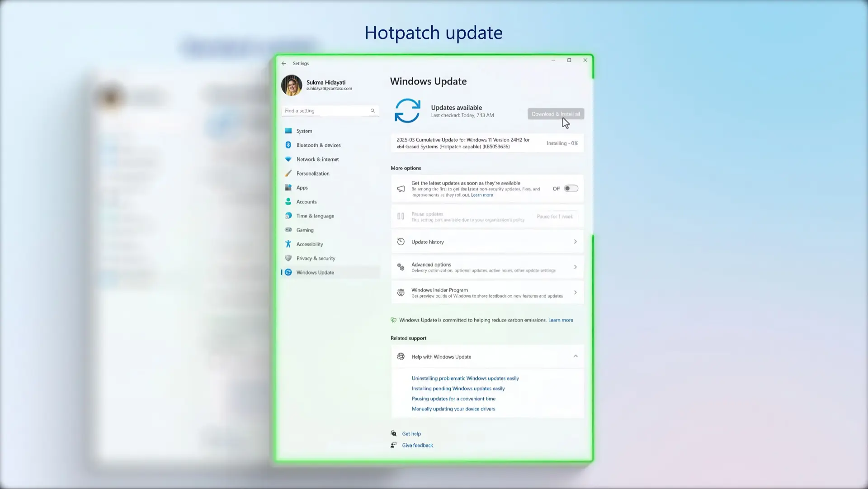Click the Windows Update page heading
This screenshot has height=489, width=868.
click(x=429, y=81)
